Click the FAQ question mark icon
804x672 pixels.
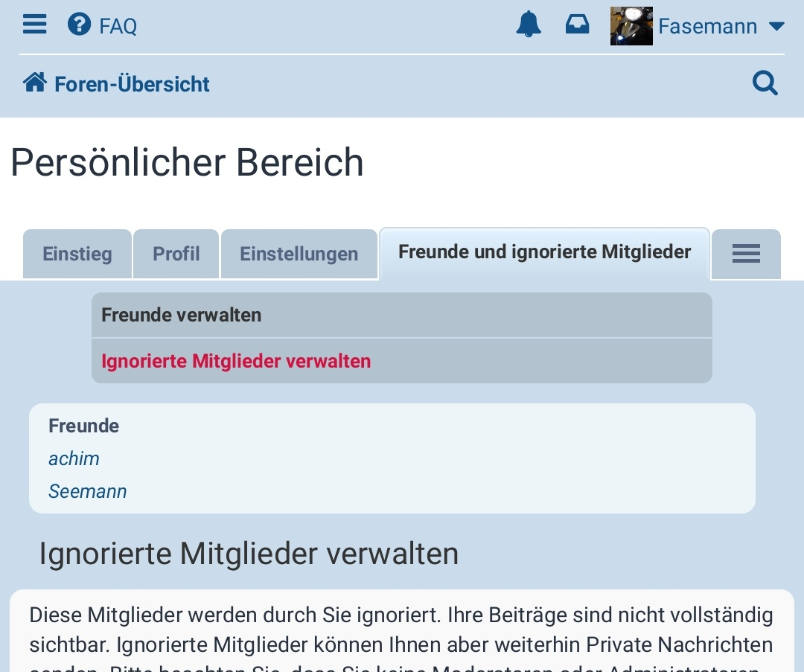[79, 25]
